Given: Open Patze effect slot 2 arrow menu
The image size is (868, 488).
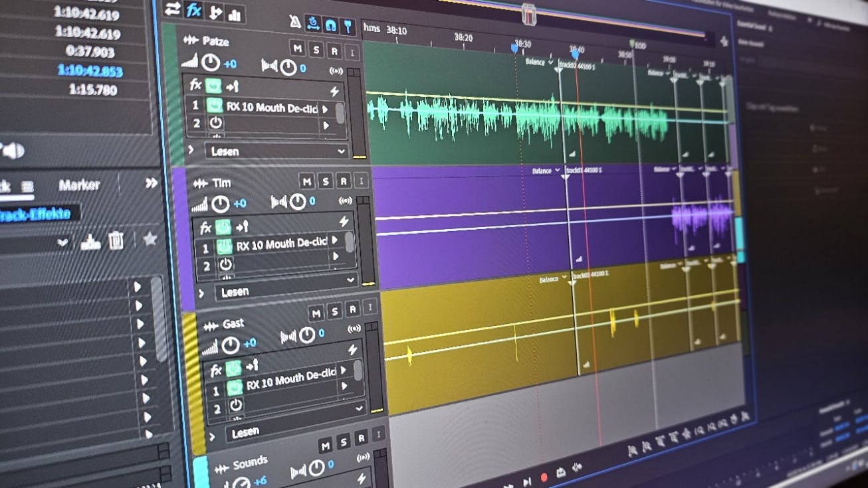Looking at the screenshot, I should tap(326, 125).
